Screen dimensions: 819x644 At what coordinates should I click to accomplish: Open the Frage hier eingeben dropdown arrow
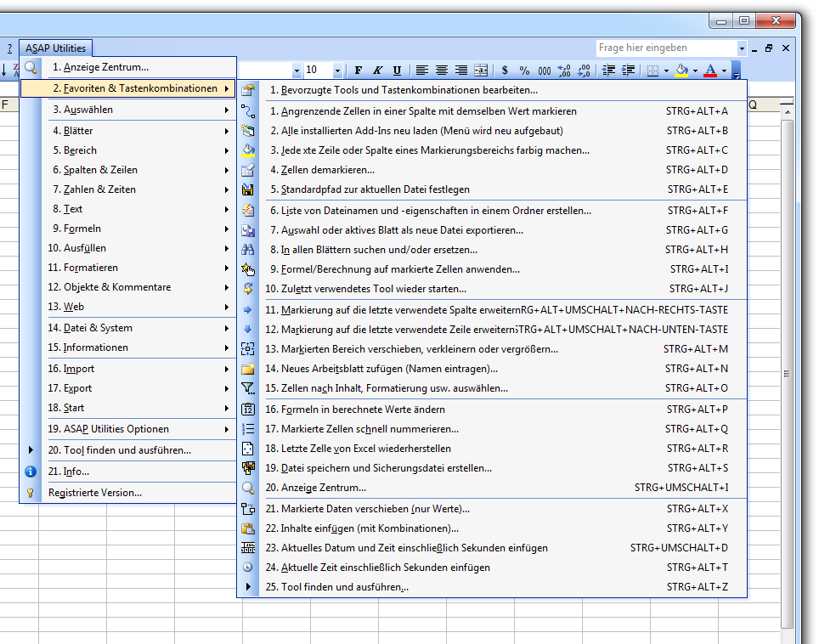pyautogui.click(x=742, y=48)
